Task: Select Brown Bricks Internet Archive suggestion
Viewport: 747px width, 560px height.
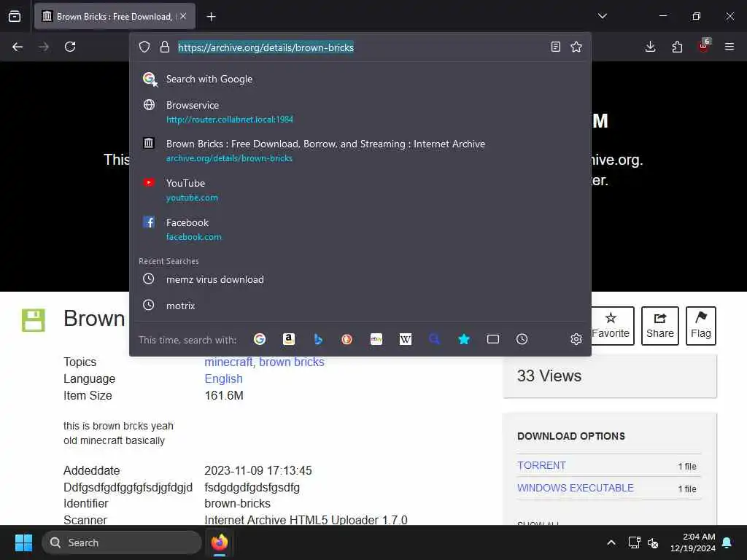Action: [360, 150]
